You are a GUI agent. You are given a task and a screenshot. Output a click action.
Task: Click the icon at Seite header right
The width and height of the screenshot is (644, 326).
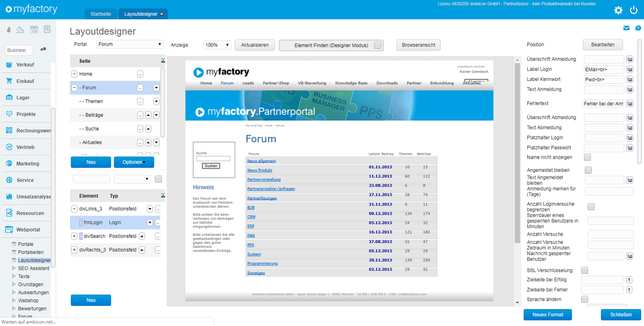(163, 61)
